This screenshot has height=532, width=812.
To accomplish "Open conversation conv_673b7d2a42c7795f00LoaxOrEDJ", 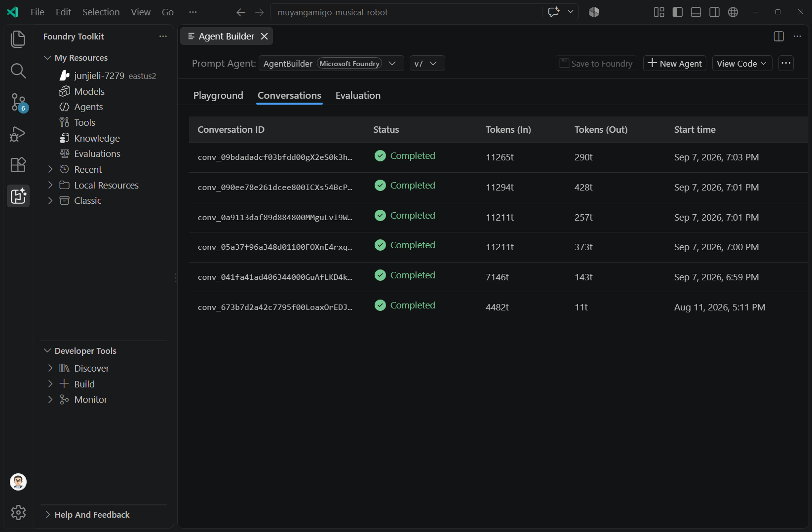I will point(498,307).
